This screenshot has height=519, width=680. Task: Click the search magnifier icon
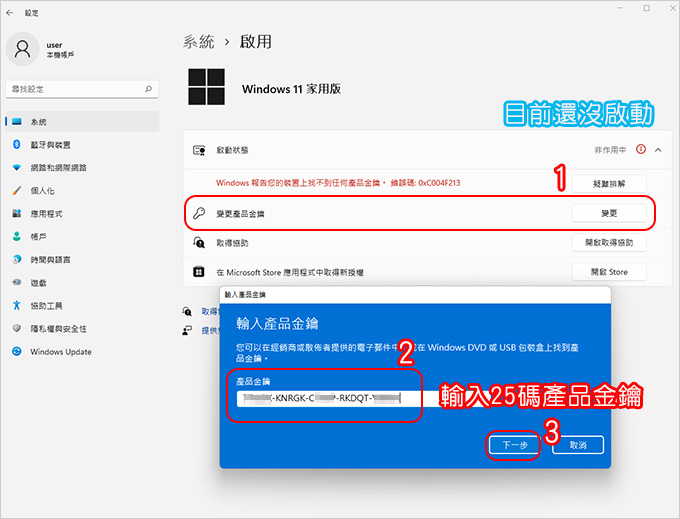click(x=148, y=89)
